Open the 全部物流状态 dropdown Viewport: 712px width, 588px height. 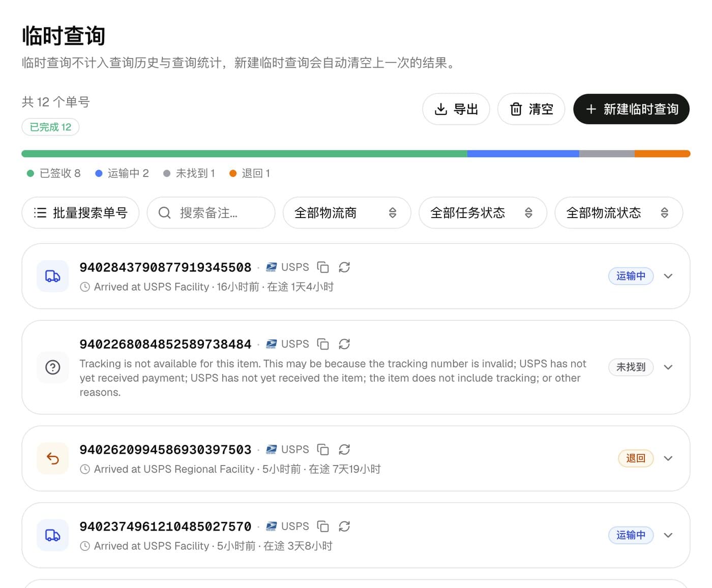pyautogui.click(x=618, y=212)
